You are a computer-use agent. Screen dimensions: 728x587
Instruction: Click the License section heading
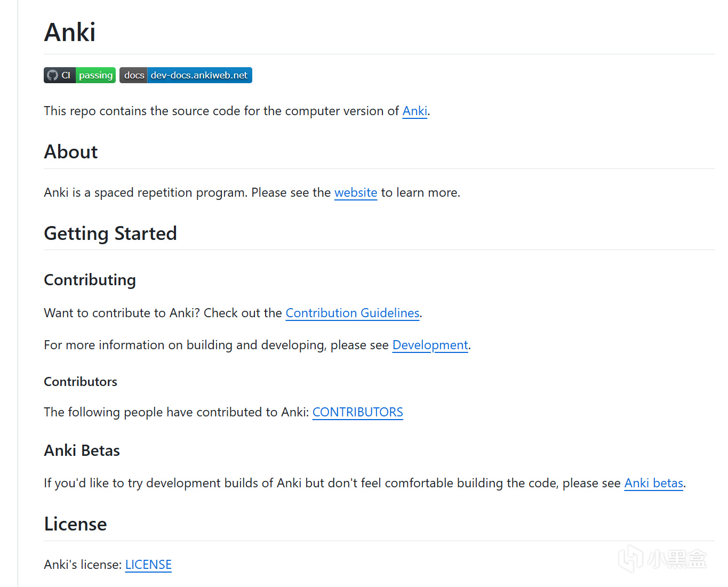pos(76,524)
